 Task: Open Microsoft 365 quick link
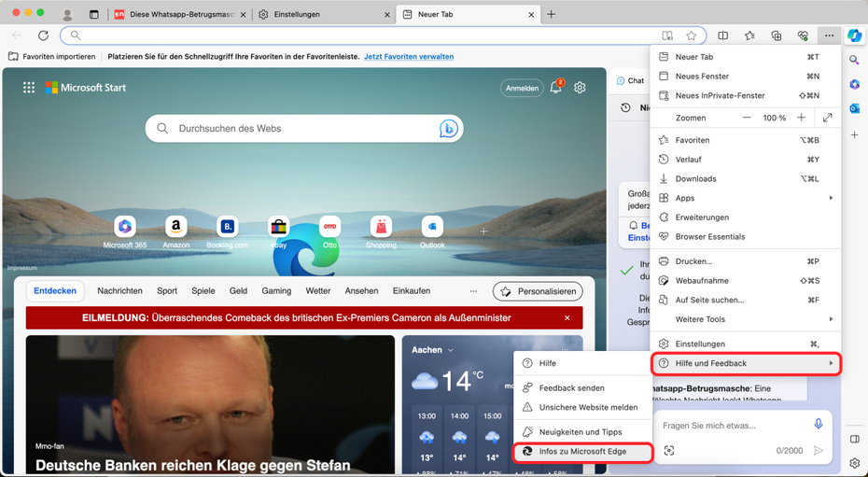click(124, 232)
